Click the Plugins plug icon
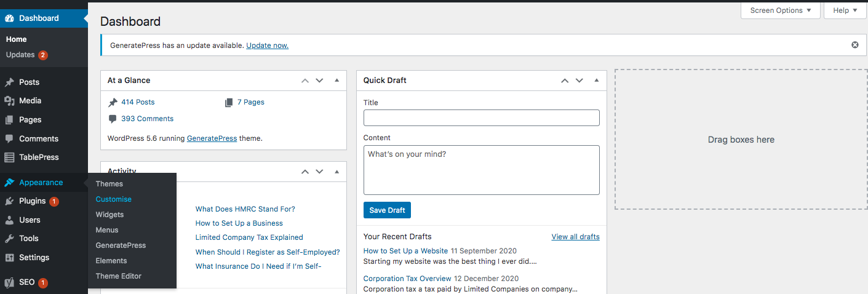Viewport: 868px width, 294px height. point(9,201)
